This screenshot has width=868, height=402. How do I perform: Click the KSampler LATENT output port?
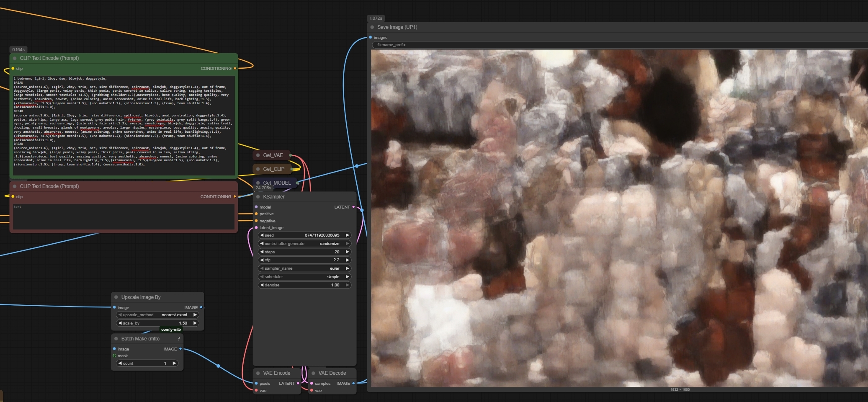pos(353,207)
